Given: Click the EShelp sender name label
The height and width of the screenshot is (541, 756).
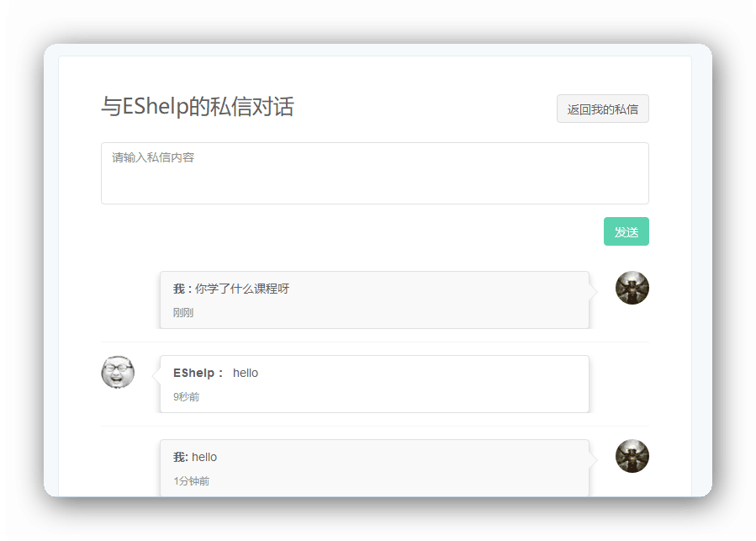Looking at the screenshot, I should pyautogui.click(x=198, y=373).
